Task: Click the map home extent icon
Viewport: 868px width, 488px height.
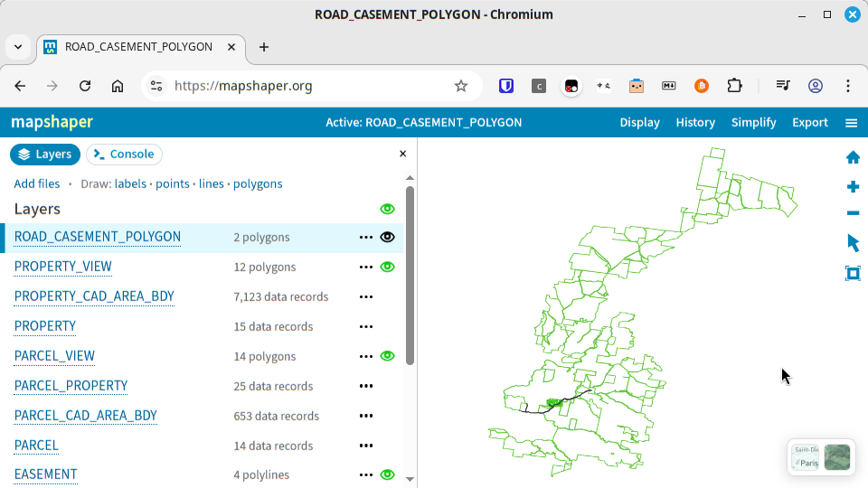Action: coord(853,157)
